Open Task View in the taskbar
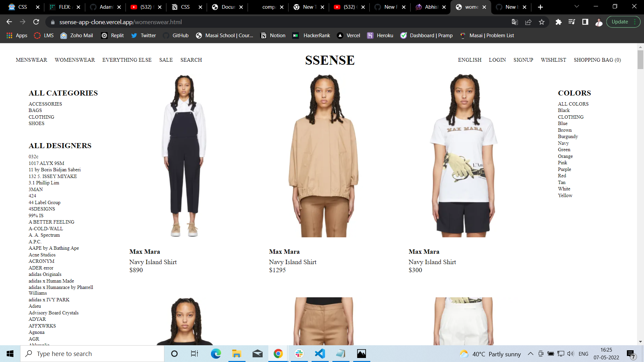The image size is (644, 362). [195, 354]
